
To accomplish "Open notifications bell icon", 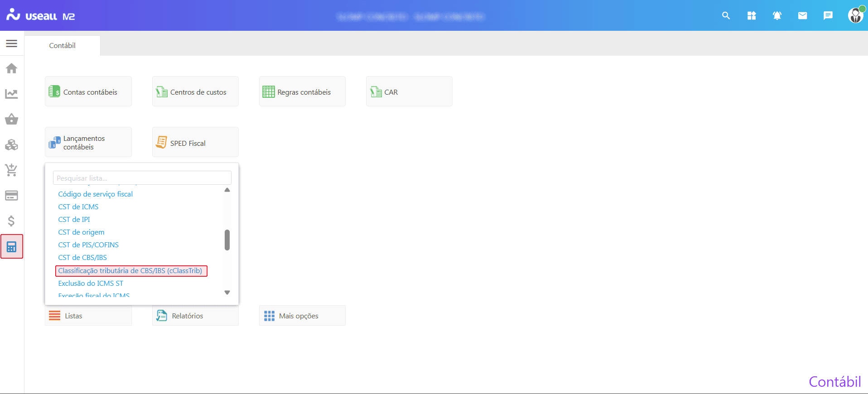I will (777, 16).
